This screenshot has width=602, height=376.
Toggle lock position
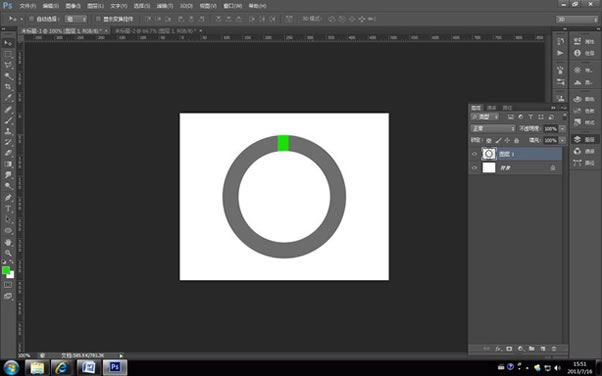click(x=507, y=141)
